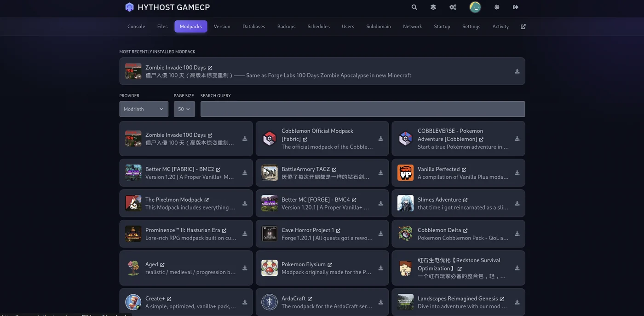
Task: Open the servers stack icon in header
Action: coord(433,7)
